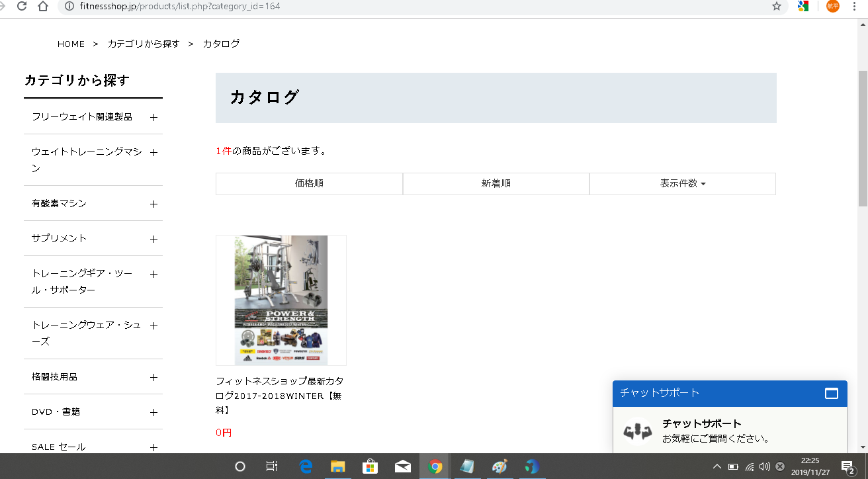Expand ウェイトトレーニングマシン plus icon
The width and height of the screenshot is (868, 479).
153,152
